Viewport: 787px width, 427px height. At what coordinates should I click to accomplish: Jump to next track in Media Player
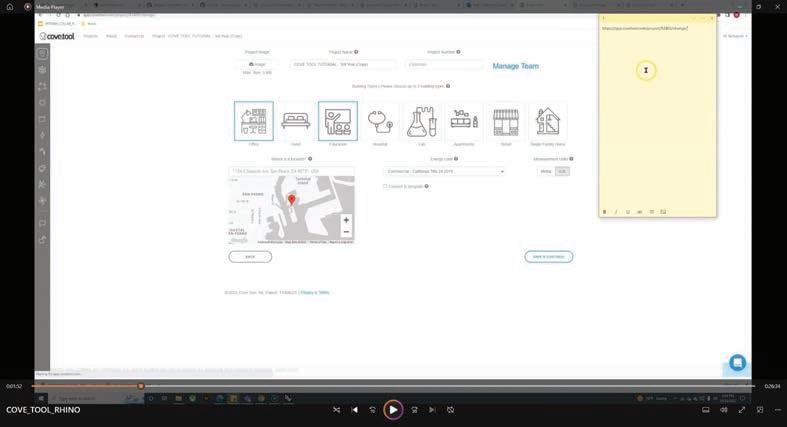coord(432,410)
